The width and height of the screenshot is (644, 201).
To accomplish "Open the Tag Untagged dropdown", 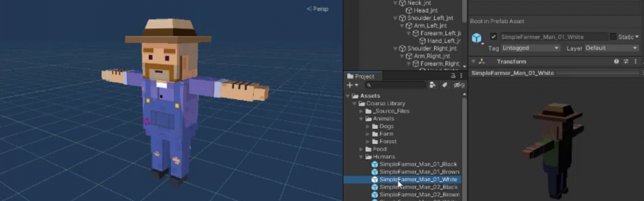I will point(530,48).
